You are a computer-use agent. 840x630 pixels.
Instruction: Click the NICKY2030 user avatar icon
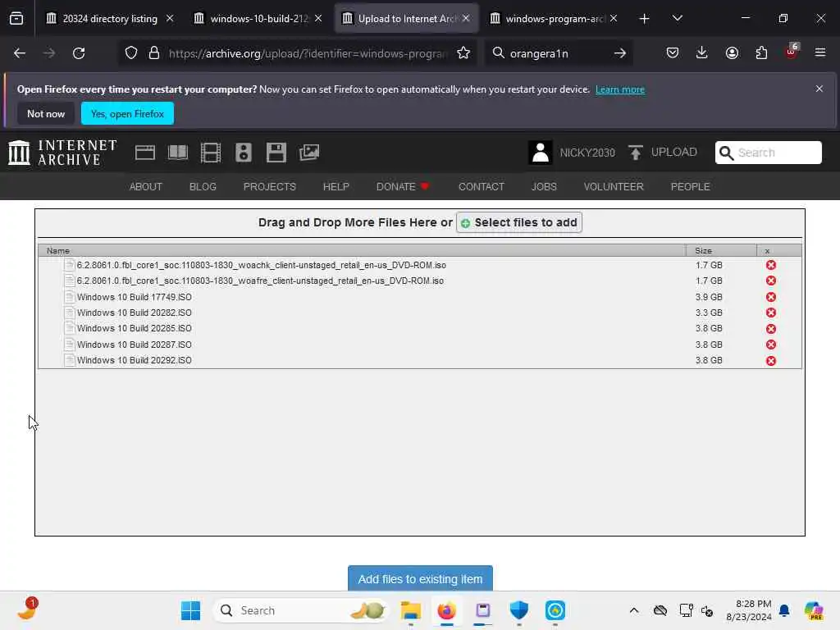point(541,153)
